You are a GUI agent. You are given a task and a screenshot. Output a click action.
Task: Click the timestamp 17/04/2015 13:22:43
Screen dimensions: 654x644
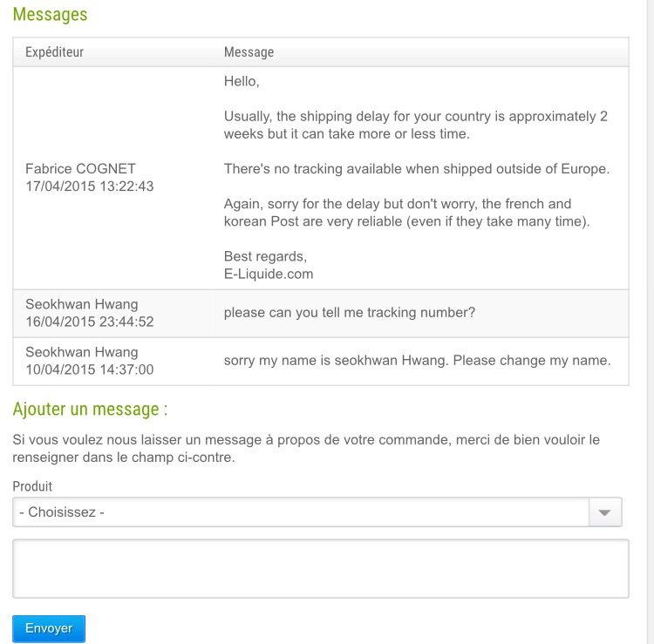coord(89,186)
